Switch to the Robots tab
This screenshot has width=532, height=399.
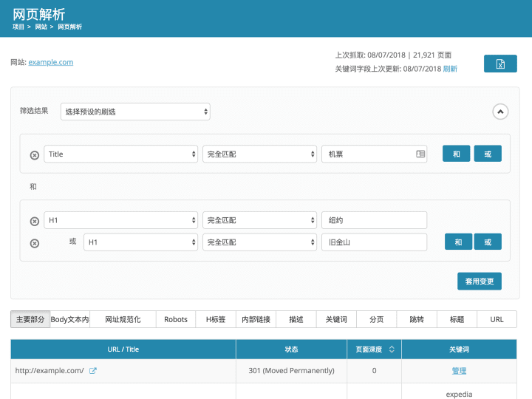click(176, 319)
